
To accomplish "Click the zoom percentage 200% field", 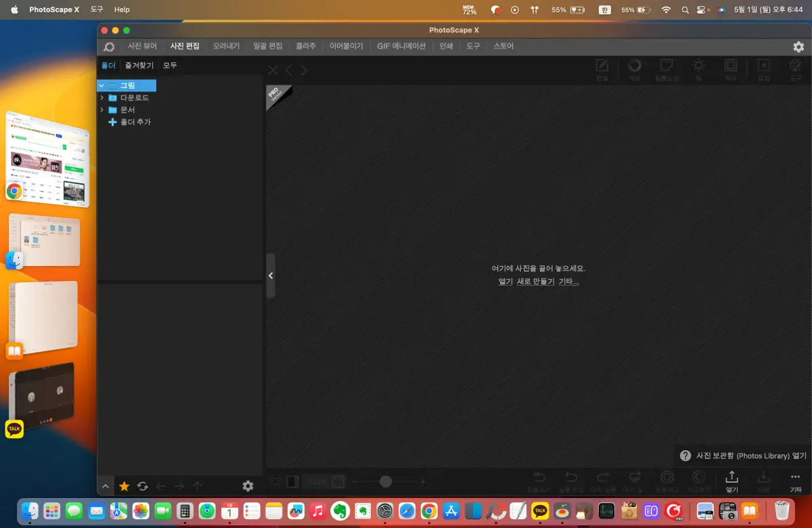I will [x=317, y=482].
